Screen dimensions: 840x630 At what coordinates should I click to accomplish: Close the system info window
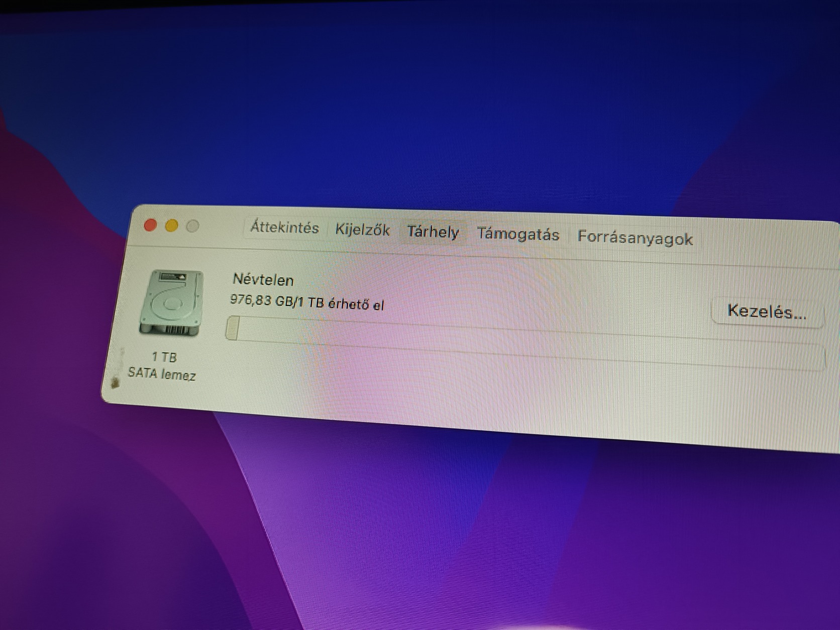pyautogui.click(x=150, y=225)
